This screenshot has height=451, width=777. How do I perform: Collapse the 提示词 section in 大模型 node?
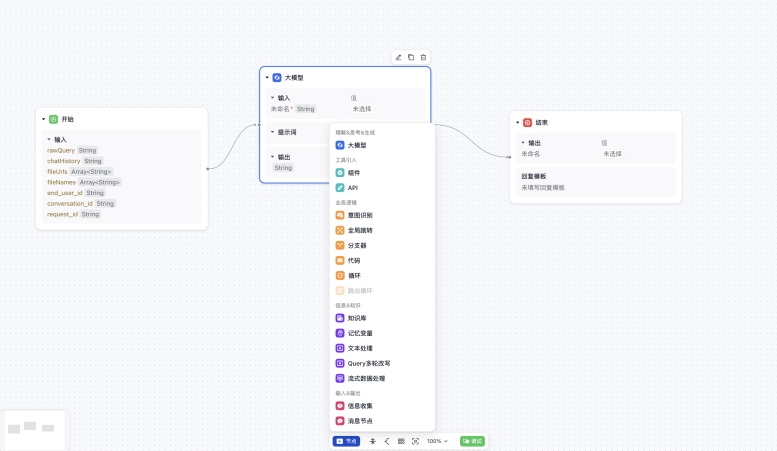272,132
